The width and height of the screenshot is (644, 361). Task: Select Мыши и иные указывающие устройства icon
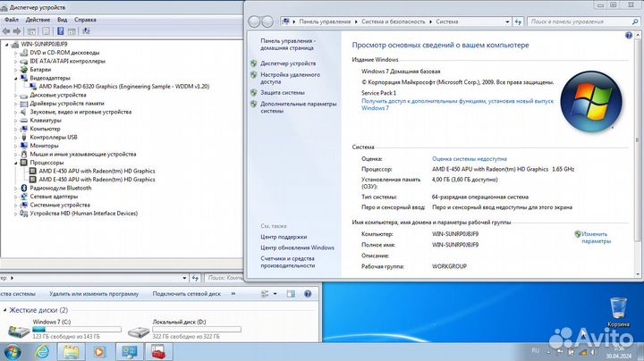24,155
